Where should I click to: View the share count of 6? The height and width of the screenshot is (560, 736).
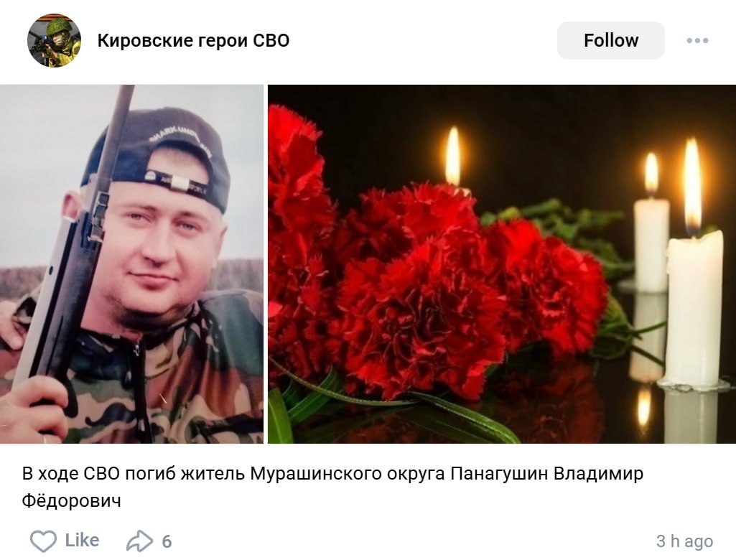tap(167, 542)
